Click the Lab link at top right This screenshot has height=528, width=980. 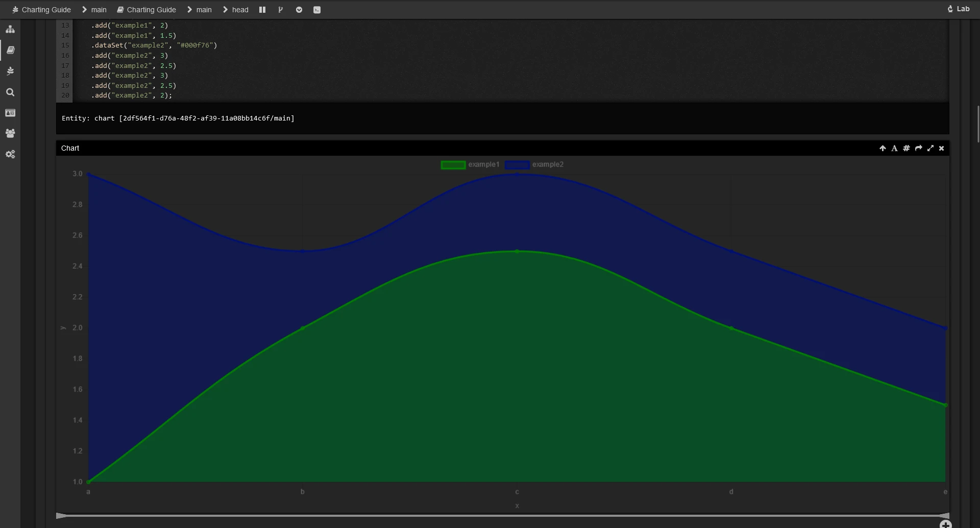959,9
